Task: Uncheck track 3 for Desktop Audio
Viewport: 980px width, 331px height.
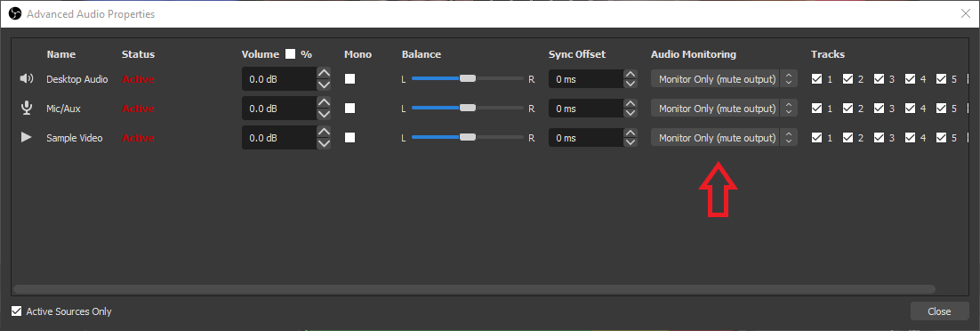Action: [x=879, y=79]
